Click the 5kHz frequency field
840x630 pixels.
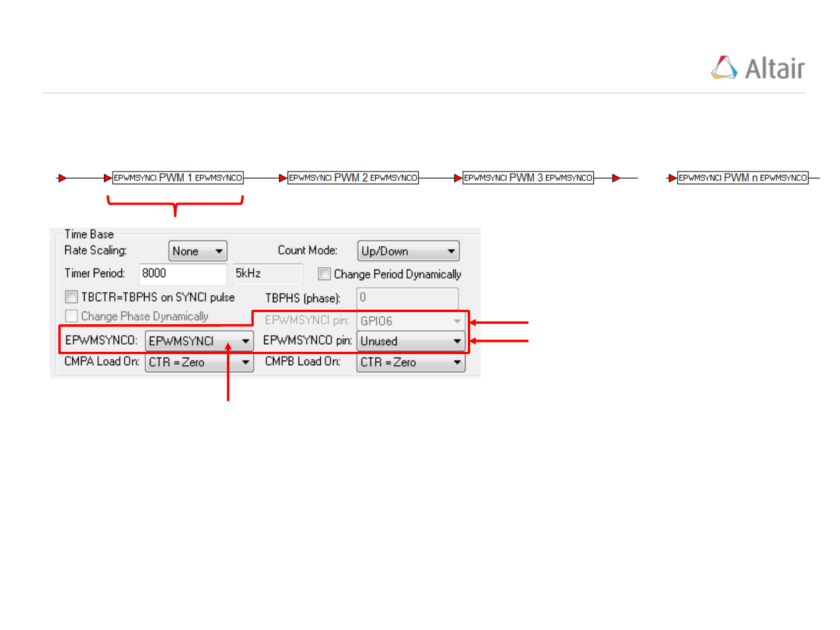[268, 274]
